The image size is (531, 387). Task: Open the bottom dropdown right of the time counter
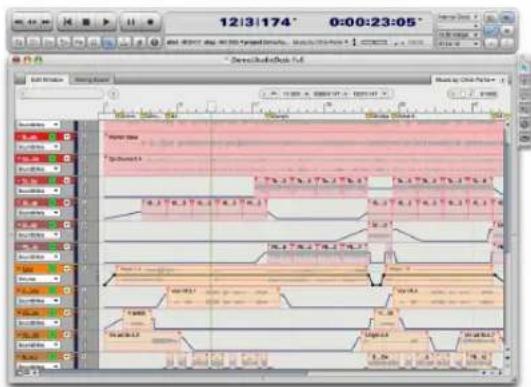tap(459, 44)
